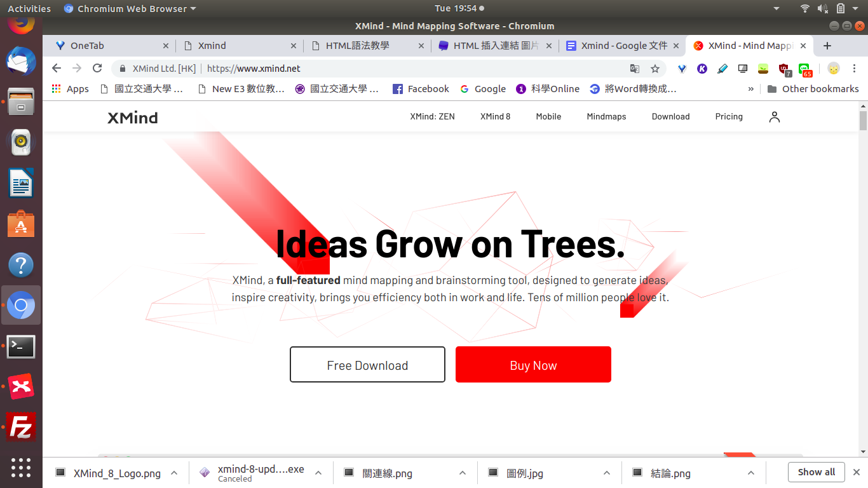
Task: Open Mindmaps in site navigation
Action: click(606, 117)
